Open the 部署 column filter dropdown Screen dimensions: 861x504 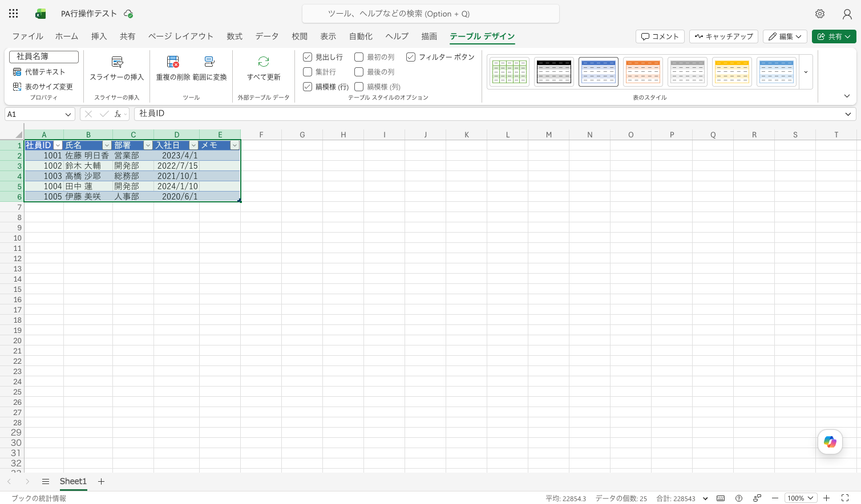coord(148,145)
